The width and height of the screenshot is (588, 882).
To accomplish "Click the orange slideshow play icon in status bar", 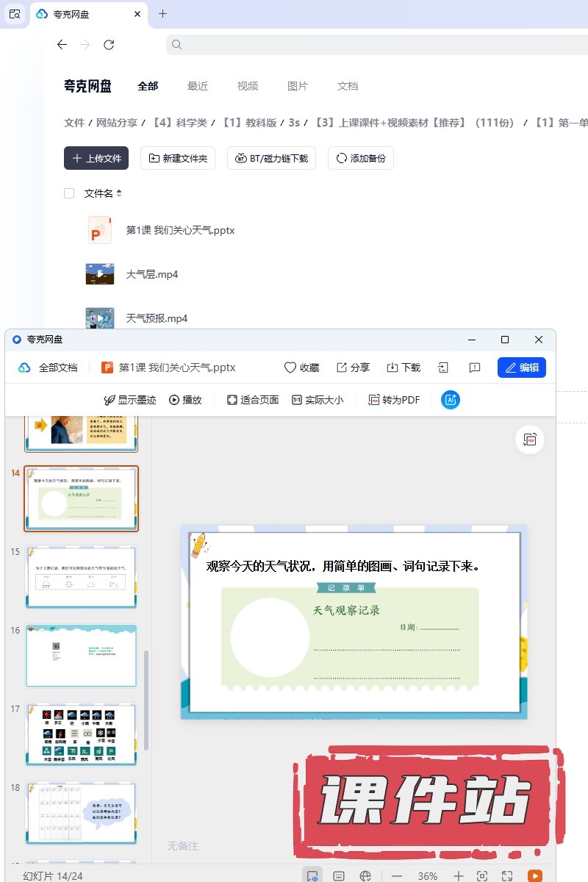I will coord(535,875).
